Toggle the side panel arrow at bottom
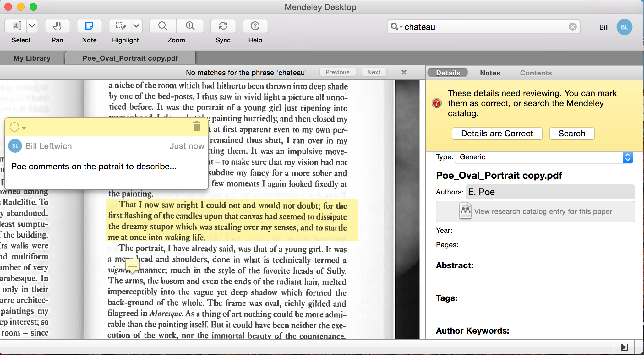The width and height of the screenshot is (644, 355). (x=625, y=347)
